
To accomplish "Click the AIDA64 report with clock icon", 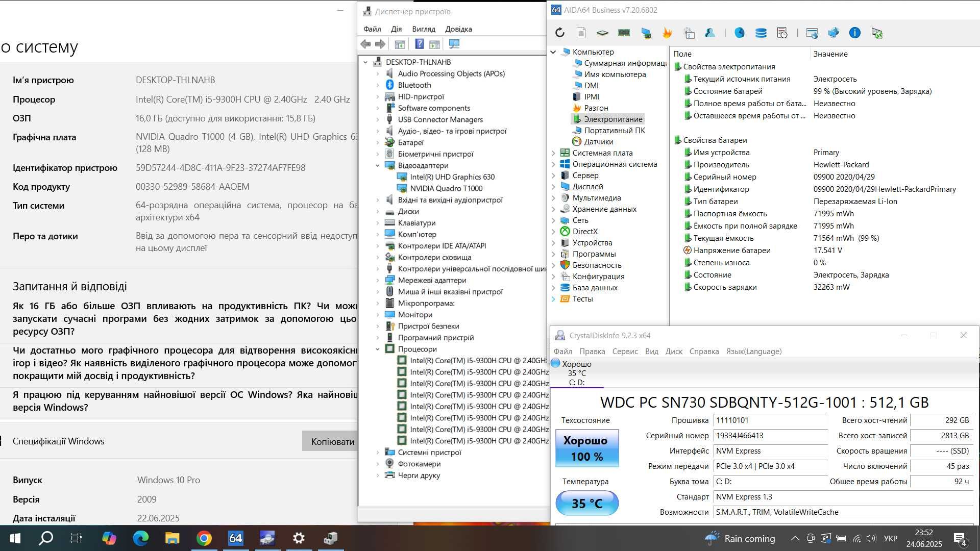I will coord(782,33).
